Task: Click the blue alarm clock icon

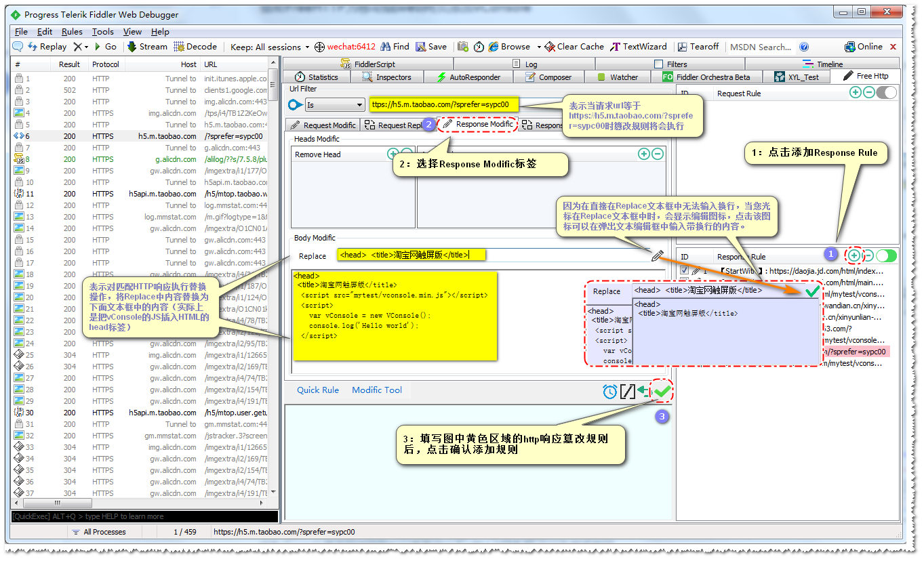Action: point(610,391)
